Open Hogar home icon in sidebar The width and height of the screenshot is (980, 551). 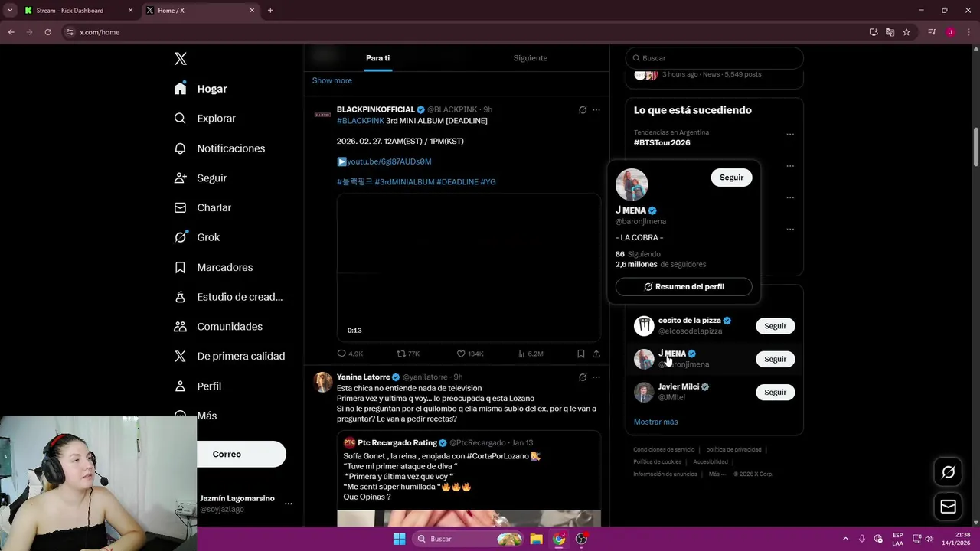pos(180,89)
